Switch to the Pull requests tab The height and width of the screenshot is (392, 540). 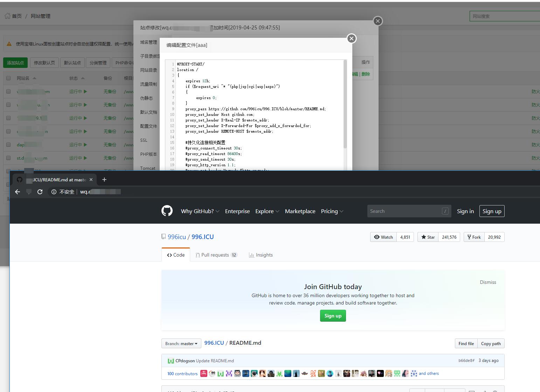click(216, 255)
